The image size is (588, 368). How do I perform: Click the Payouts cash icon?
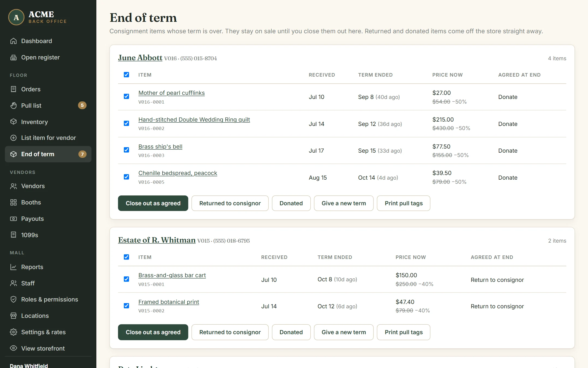pos(13,219)
